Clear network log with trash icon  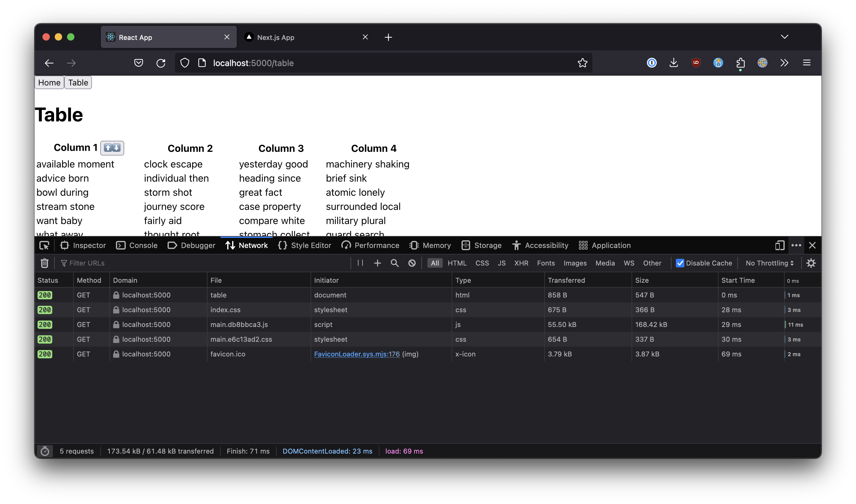[45, 263]
